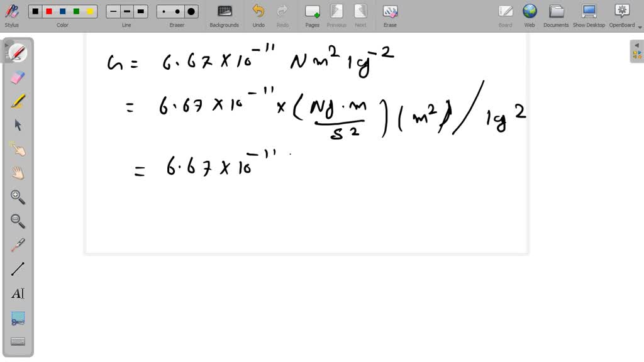The width and height of the screenshot is (644, 362).
Task: Switch to Web browsing mode
Action: tap(530, 11)
